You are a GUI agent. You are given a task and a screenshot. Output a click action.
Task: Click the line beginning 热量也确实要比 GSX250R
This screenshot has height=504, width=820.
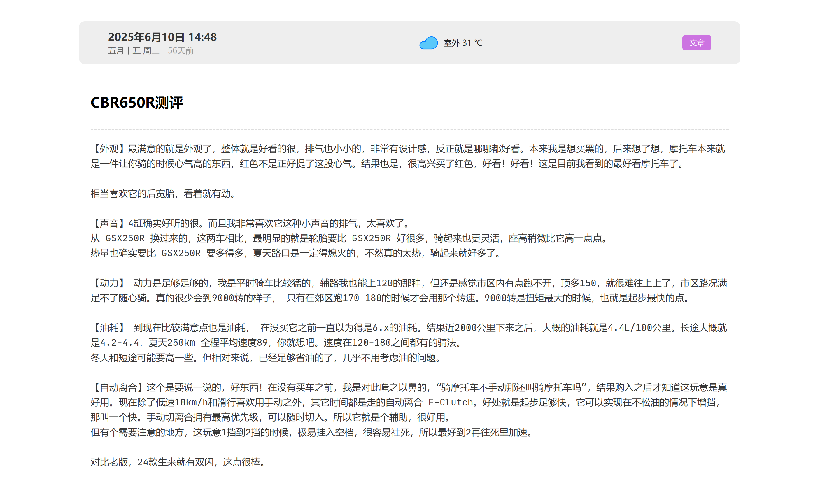pos(296,253)
